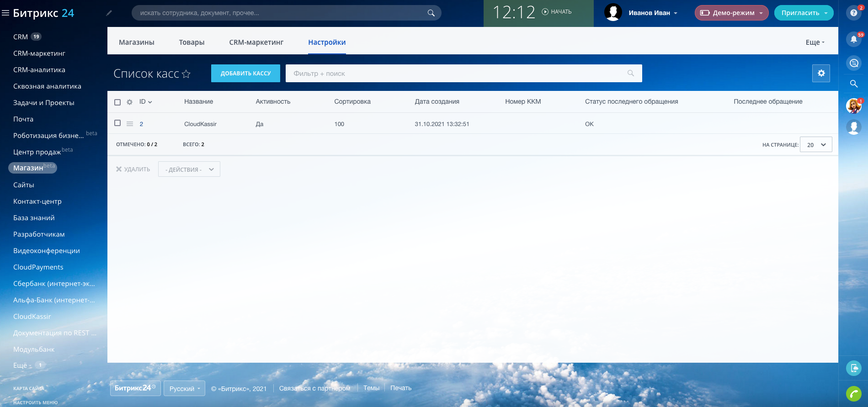Click the hamburger menu icon beside Битрикс 24
This screenshot has width=868, height=407.
click(x=5, y=13)
